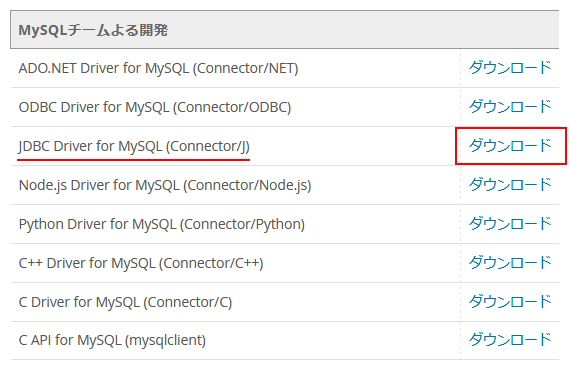The width and height of the screenshot is (569, 370).
Task: Click the JDBC Driver for MySQL text
Action: (134, 146)
